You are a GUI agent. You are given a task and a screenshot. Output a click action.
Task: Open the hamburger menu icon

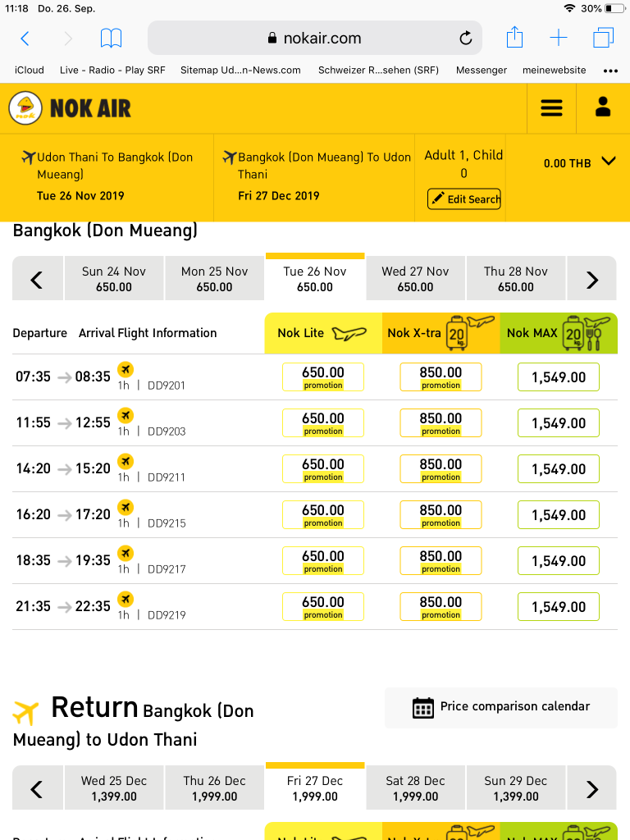coord(551,108)
